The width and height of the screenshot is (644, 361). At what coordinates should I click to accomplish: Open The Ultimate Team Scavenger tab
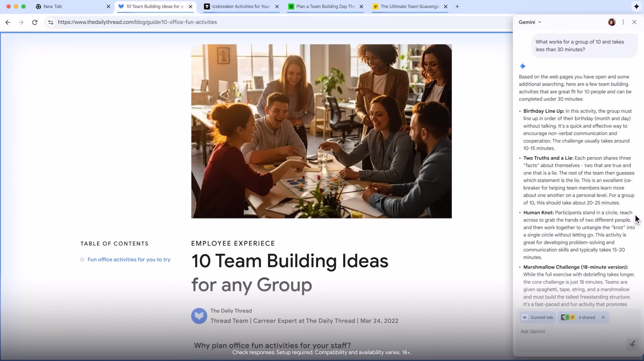409,6
